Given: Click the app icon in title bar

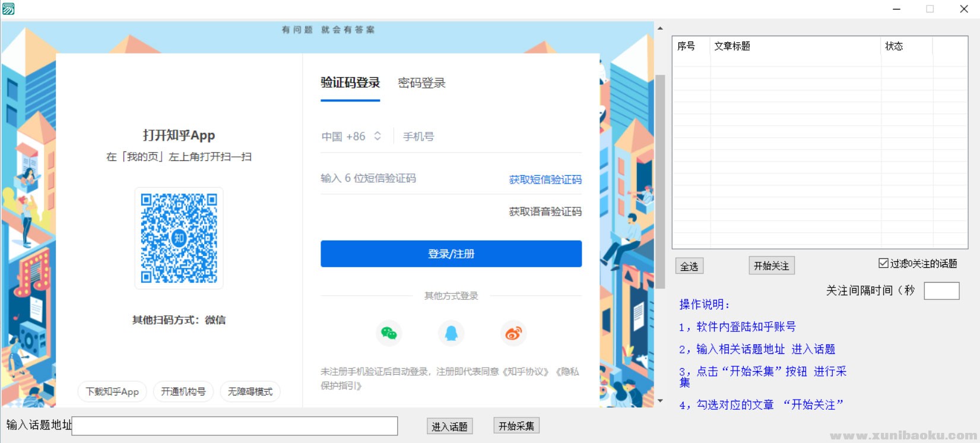Looking at the screenshot, I should tap(8, 8).
